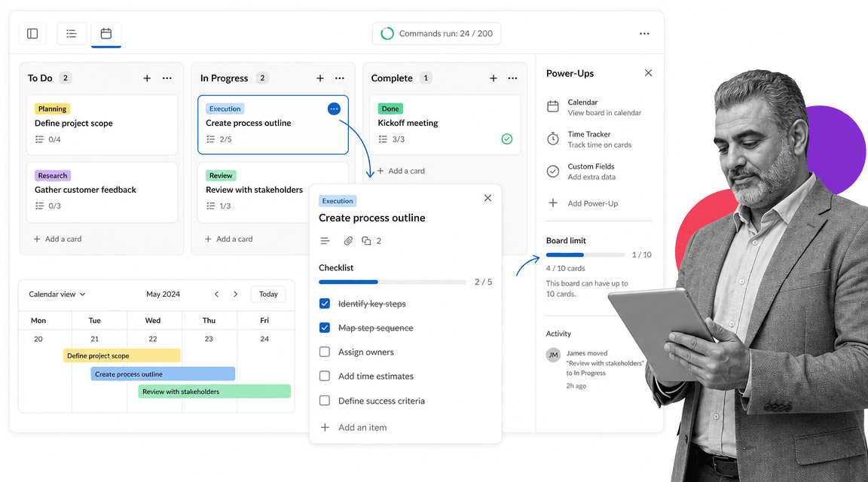Expand the Calendar view dropdown
868x482 pixels.
click(57, 294)
